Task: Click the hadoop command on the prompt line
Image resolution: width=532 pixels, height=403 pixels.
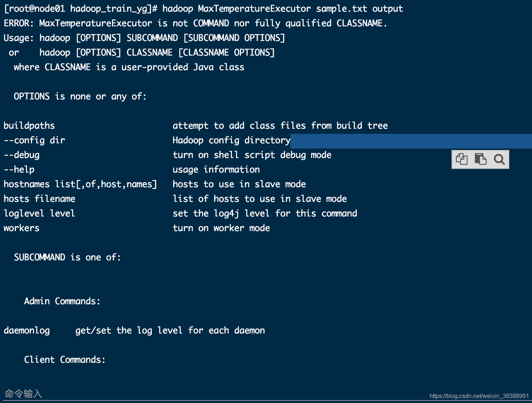Action: click(x=178, y=8)
